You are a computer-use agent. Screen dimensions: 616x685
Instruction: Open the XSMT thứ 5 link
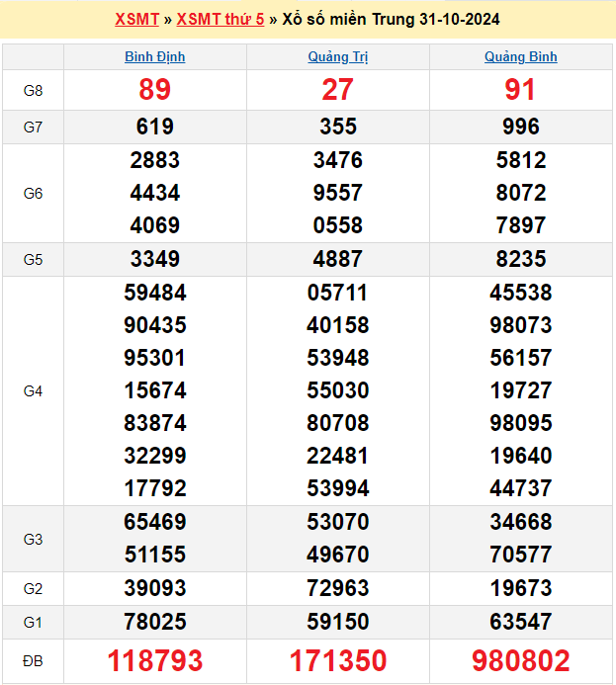pos(220,19)
